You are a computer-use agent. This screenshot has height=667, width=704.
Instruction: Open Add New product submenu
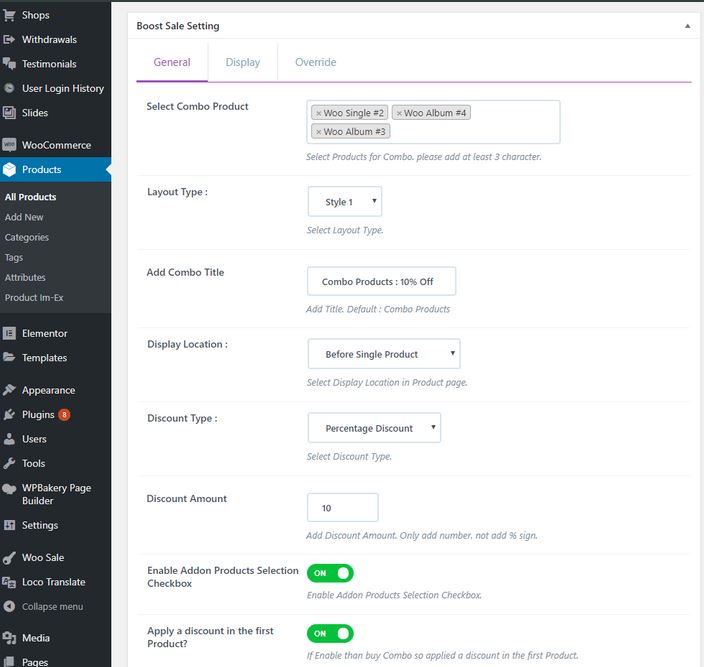pos(24,217)
